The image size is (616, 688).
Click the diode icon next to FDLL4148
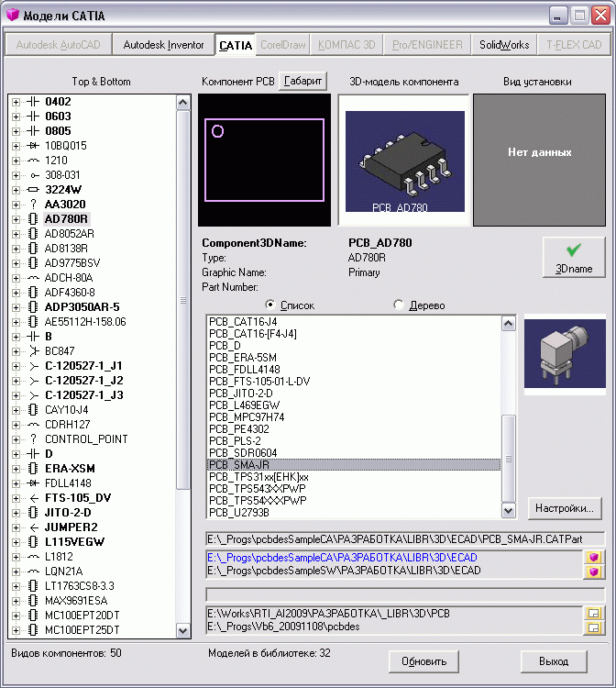33,483
